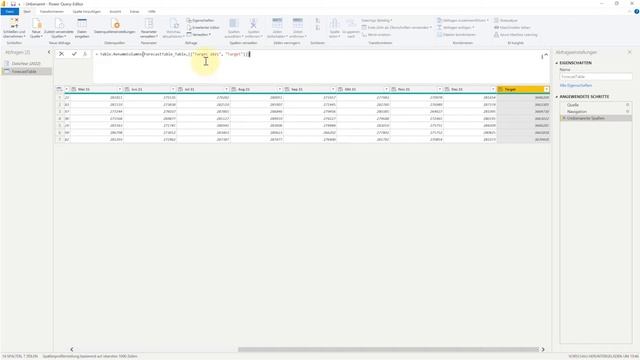Click sort descending icon in ribbon
The height and width of the screenshot is (360, 640).
pos(318,28)
